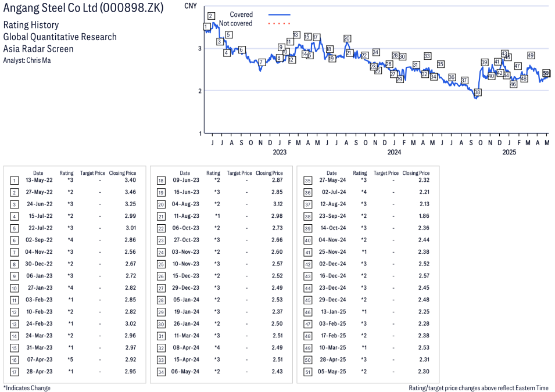Click closing price 3.02
The image size is (555, 392).
tap(131, 323)
